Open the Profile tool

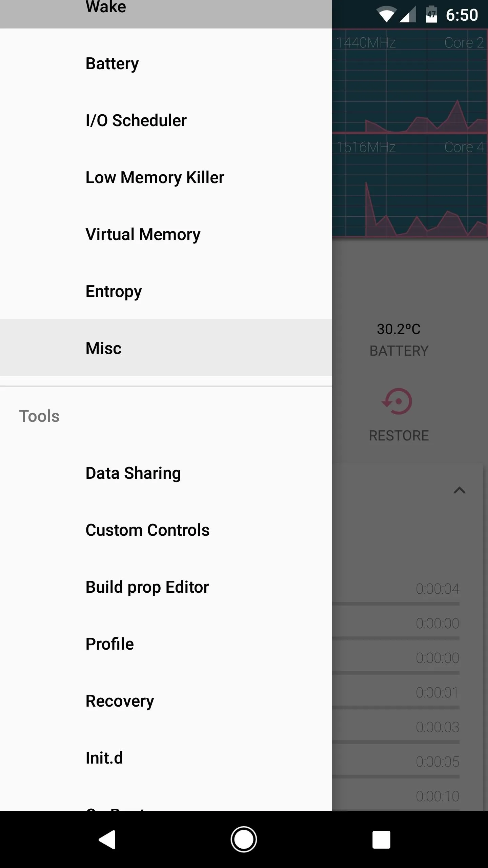109,644
